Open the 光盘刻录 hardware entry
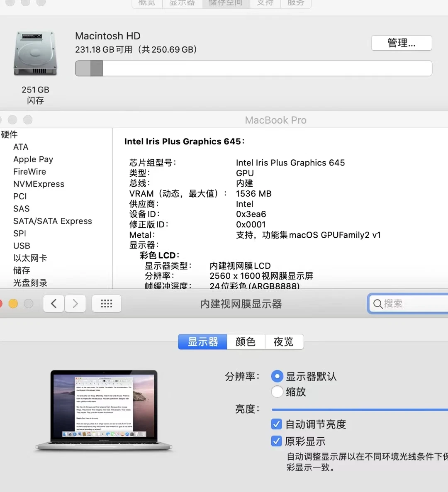The height and width of the screenshot is (492, 448). [30, 283]
